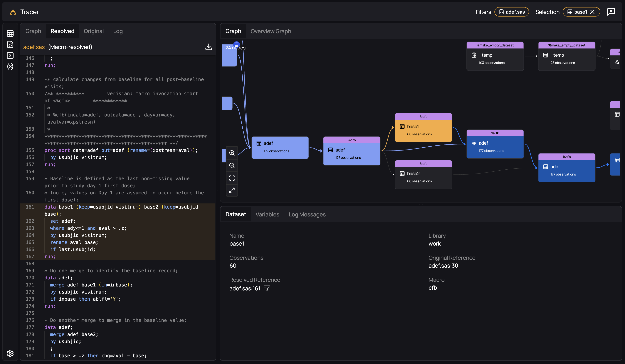Switch to the left Graph tab
The height and width of the screenshot is (364, 625).
(33, 31)
